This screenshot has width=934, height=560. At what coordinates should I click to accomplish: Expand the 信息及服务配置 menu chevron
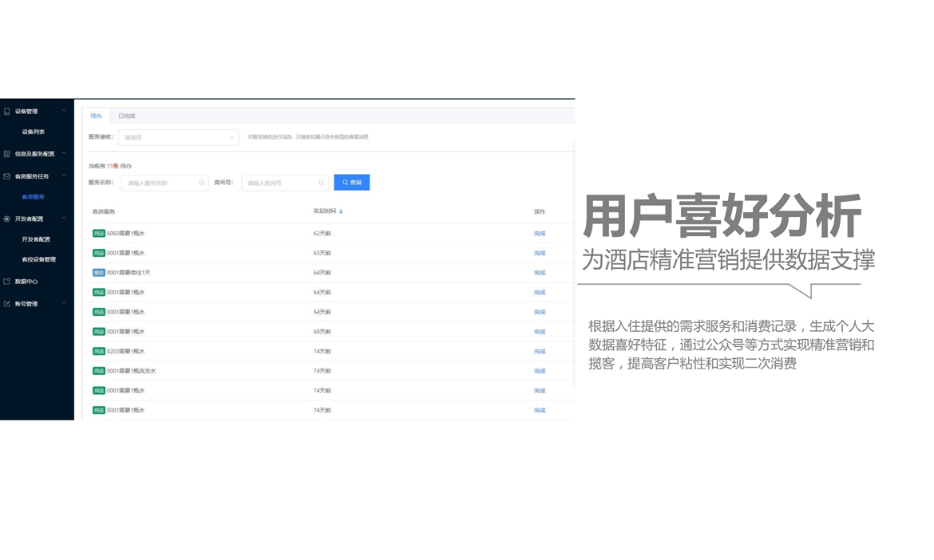(64, 153)
